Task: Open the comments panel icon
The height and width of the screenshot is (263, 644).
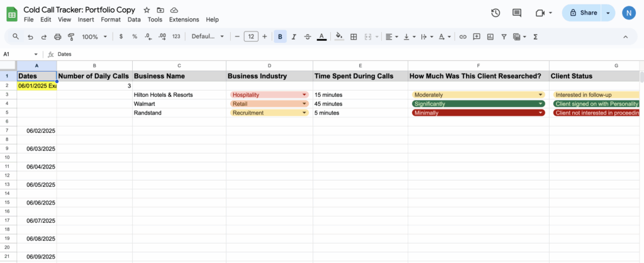Action: tap(517, 13)
